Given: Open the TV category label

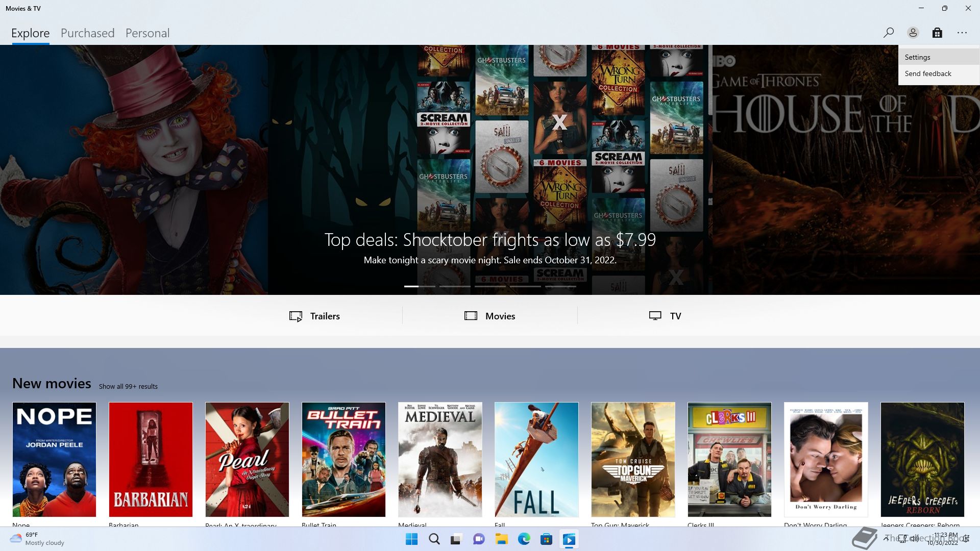Looking at the screenshot, I should tap(675, 316).
